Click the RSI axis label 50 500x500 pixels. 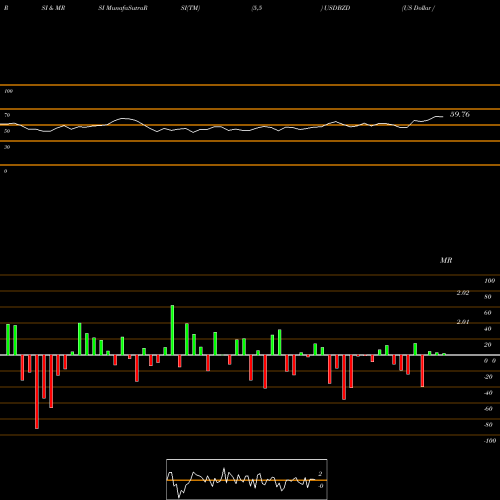(7, 131)
